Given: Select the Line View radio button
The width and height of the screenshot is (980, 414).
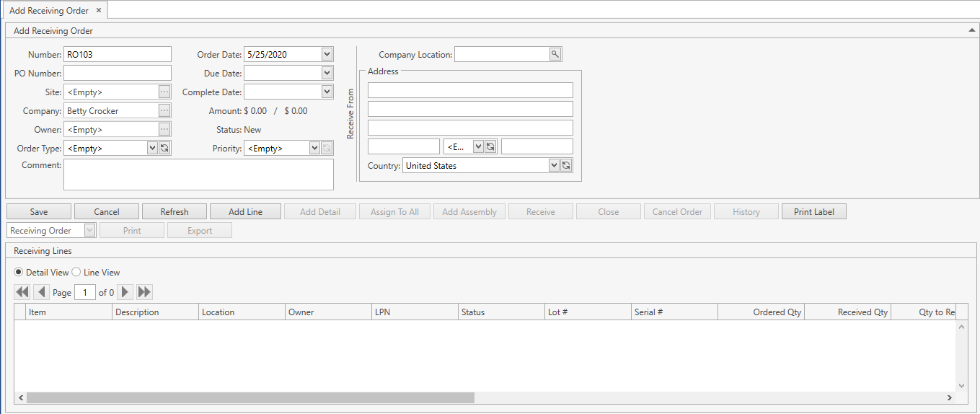Looking at the screenshot, I should pyautogui.click(x=76, y=273).
